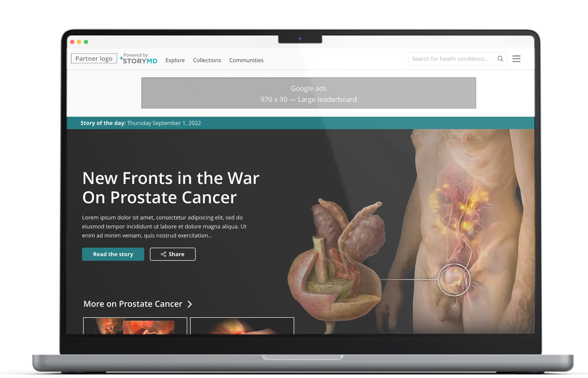The height and width of the screenshot is (378, 588).
Task: Click the share icon in Share button
Action: pos(164,254)
